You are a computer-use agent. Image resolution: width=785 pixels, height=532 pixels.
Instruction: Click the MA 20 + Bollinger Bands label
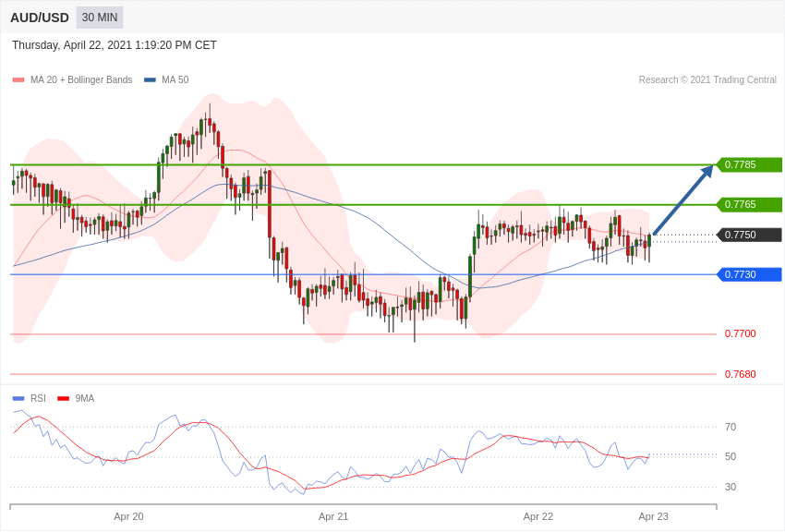(x=81, y=80)
